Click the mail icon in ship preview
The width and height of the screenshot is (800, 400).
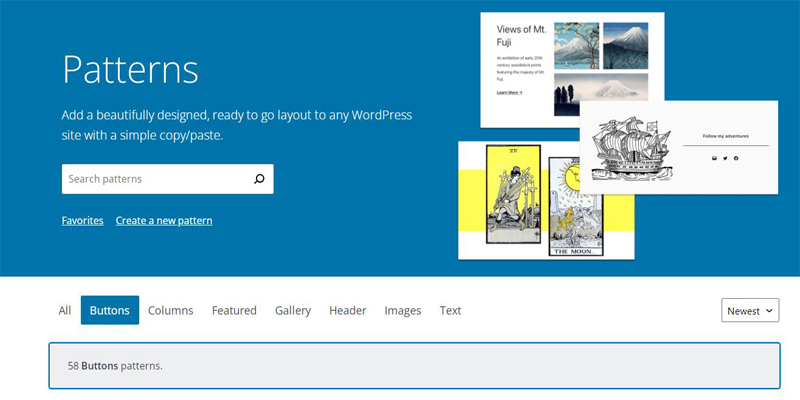click(714, 158)
